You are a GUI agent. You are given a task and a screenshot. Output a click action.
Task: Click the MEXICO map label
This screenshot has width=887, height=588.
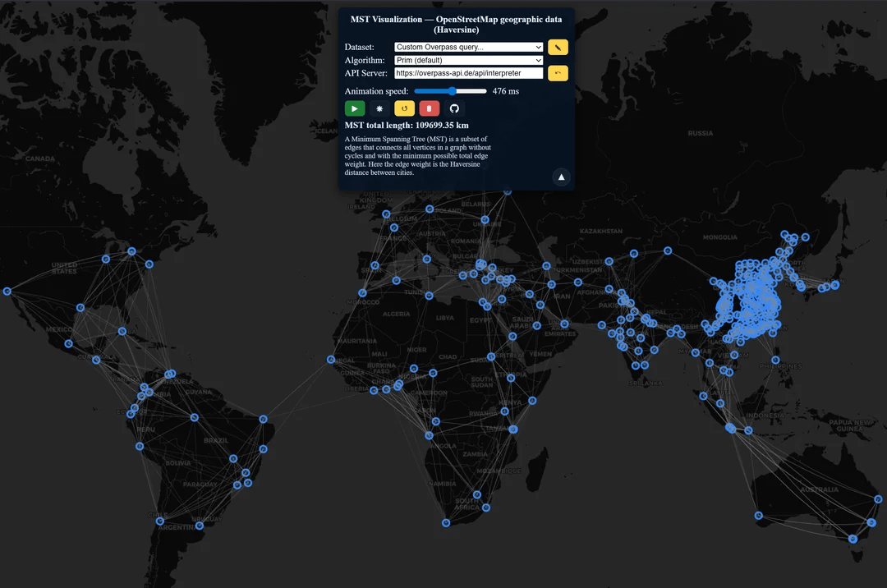pos(58,329)
